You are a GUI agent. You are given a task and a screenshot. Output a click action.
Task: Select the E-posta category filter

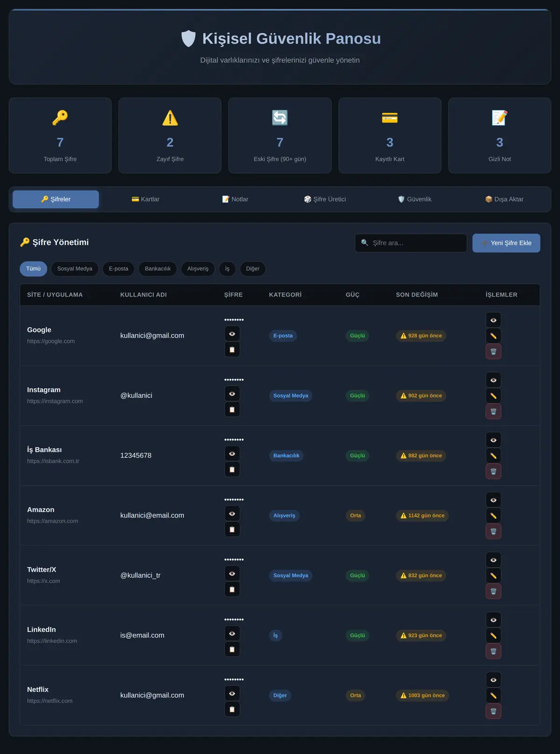tap(119, 268)
